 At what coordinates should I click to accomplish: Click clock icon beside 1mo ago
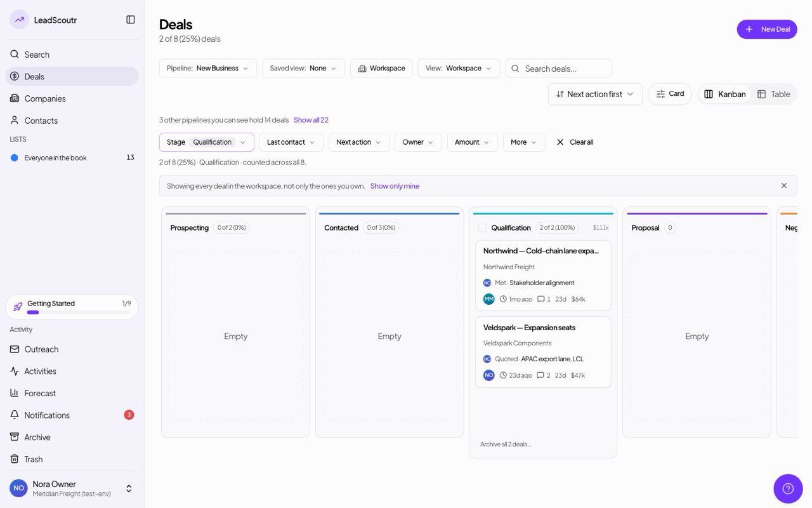[503, 299]
